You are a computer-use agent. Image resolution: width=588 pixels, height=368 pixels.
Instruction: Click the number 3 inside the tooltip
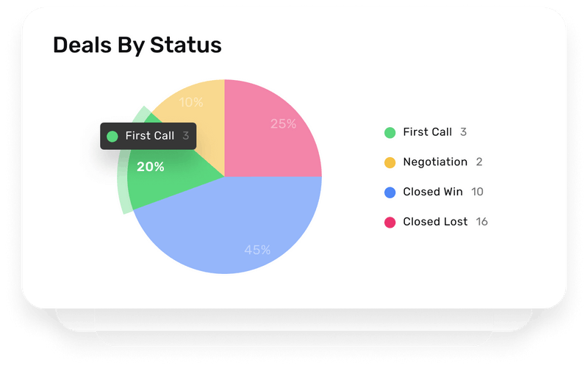[186, 136]
